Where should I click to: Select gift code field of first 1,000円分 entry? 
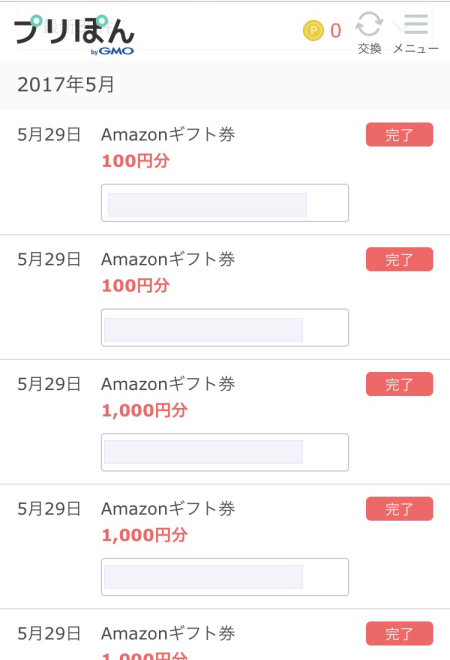pos(225,452)
